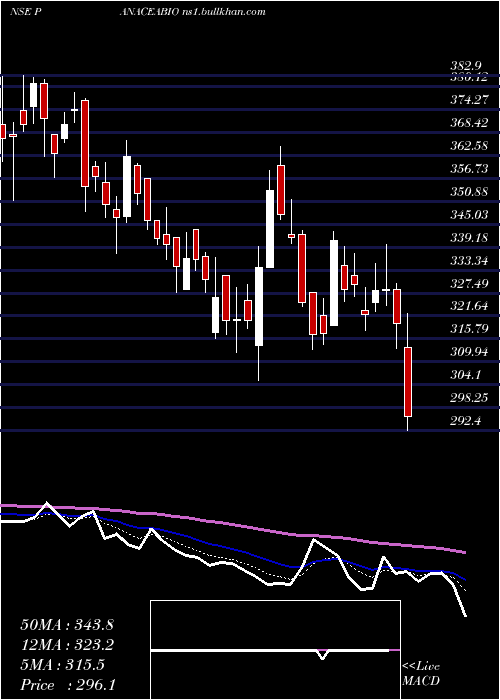Click the 382.9 price axis label
500x700 pixels.
pyautogui.click(x=466, y=66)
